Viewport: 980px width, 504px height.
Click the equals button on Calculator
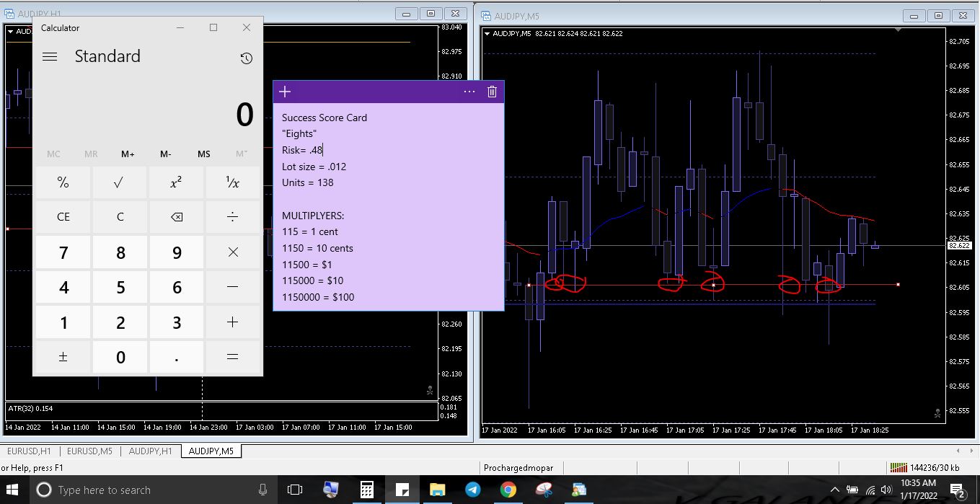232,357
